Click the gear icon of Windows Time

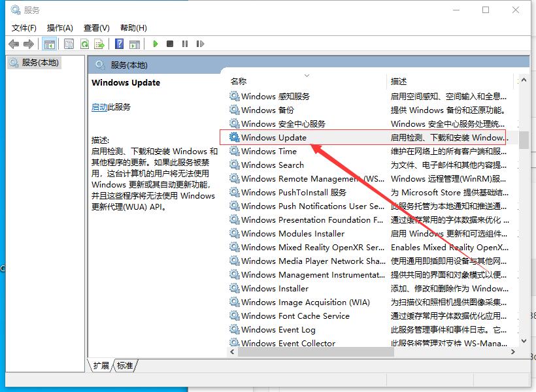tap(234, 151)
